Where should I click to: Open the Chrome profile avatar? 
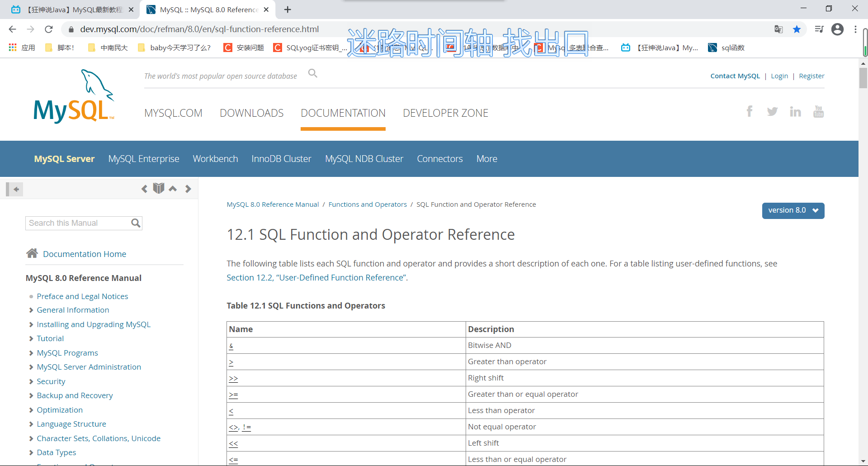[837, 29]
